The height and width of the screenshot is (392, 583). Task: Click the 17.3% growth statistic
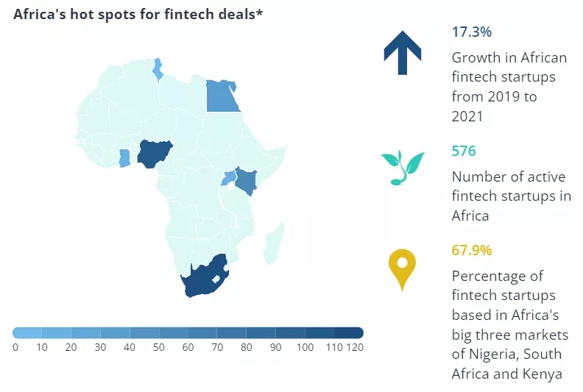471,32
